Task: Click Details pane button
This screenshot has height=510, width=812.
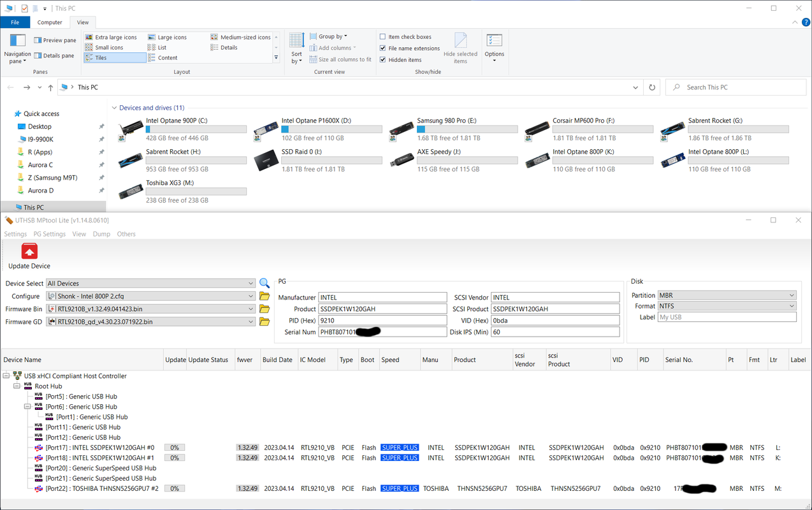Action: click(x=54, y=55)
